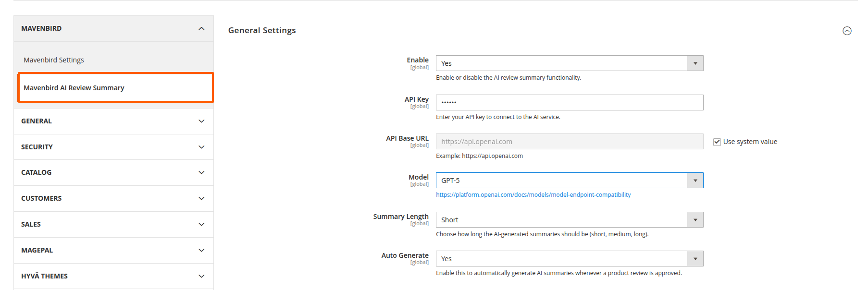
Task: Click the 'Use system value' label
Action: coord(750,142)
